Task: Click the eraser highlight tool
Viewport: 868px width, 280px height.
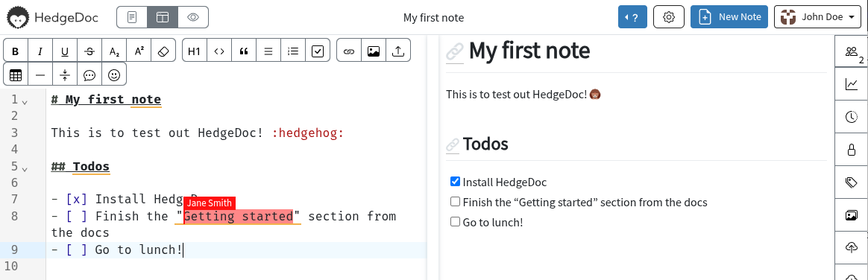Action: [x=163, y=51]
